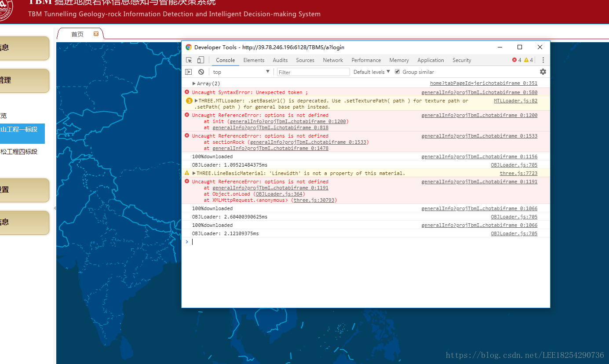
Task: Open the generalInfo 0:1191 stack link
Action: click(x=270, y=188)
